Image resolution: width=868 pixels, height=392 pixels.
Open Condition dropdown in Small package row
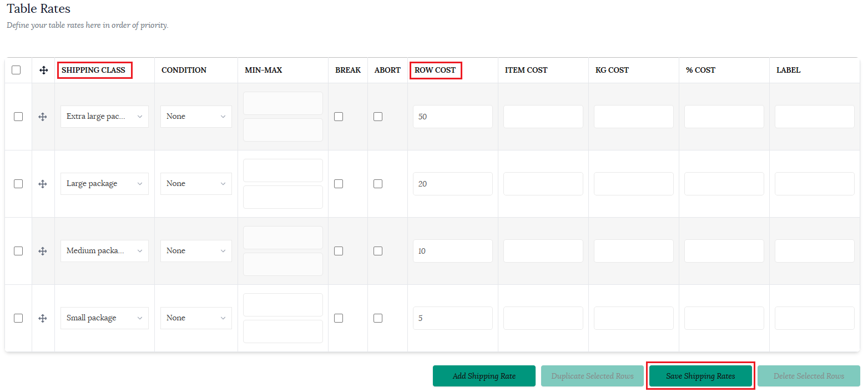point(196,318)
